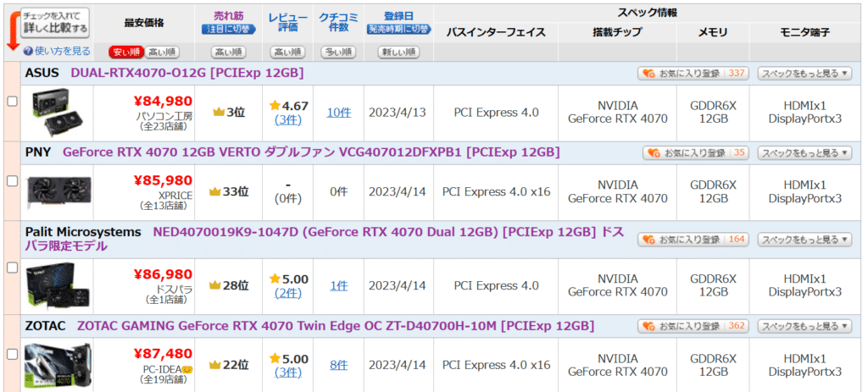This screenshot has height=392, width=868.
Task: Sort クチコミ count by 多い順
Action: tap(338, 52)
